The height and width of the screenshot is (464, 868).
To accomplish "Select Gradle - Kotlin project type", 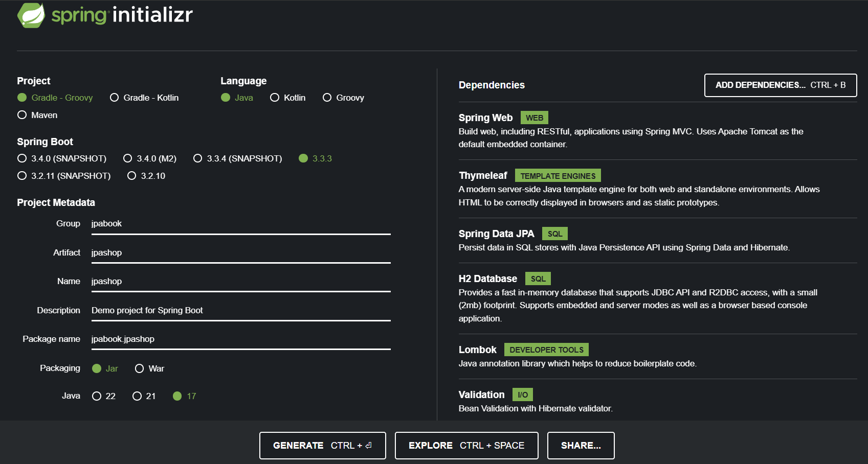I will click(144, 98).
